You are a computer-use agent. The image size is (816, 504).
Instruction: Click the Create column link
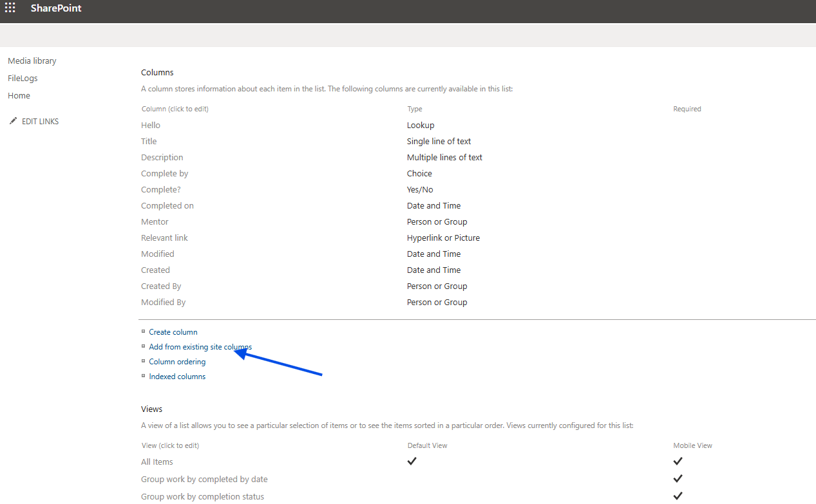173,332
